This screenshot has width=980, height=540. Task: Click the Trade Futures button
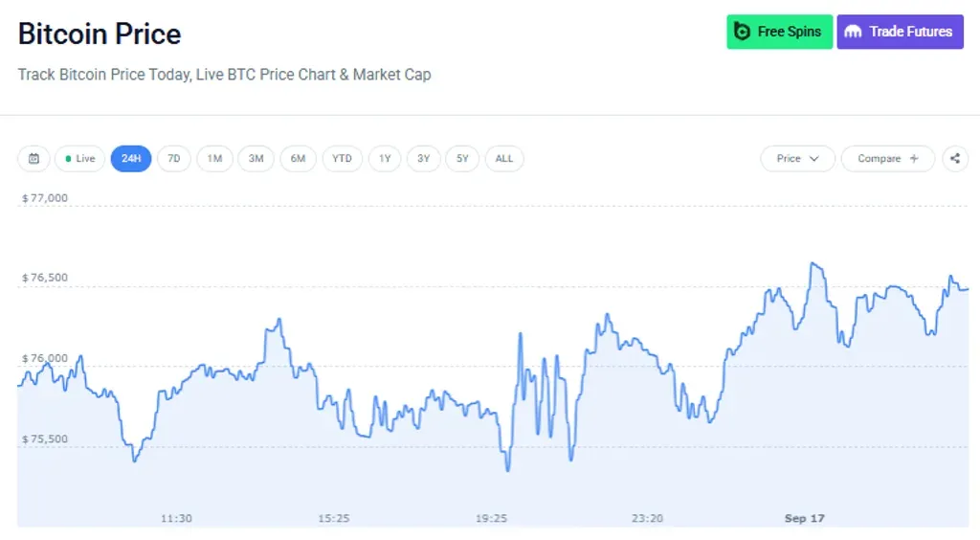pos(900,32)
